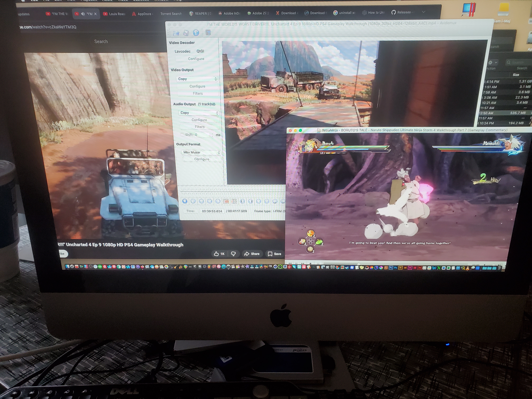Click the audio Shift stepper arrows

coord(212,135)
